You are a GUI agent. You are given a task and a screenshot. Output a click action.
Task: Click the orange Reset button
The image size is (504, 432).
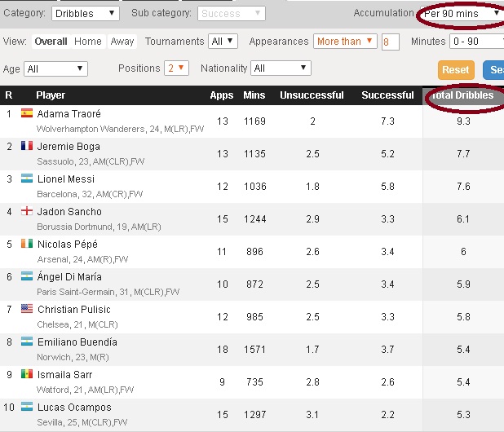[x=456, y=70]
